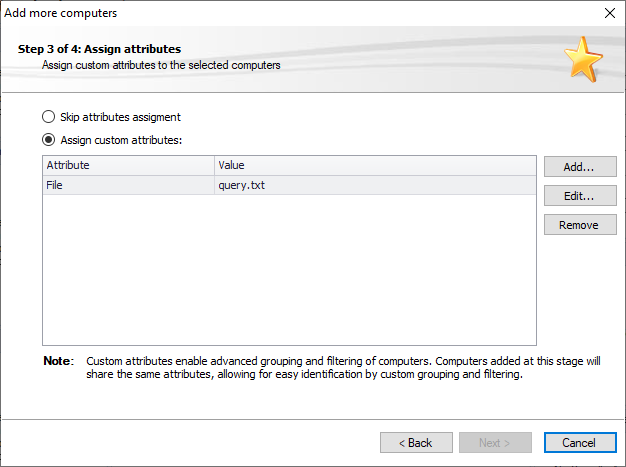The width and height of the screenshot is (626, 467).
Task: Choose the Assign custom attributes radio button
Action: tap(48, 140)
